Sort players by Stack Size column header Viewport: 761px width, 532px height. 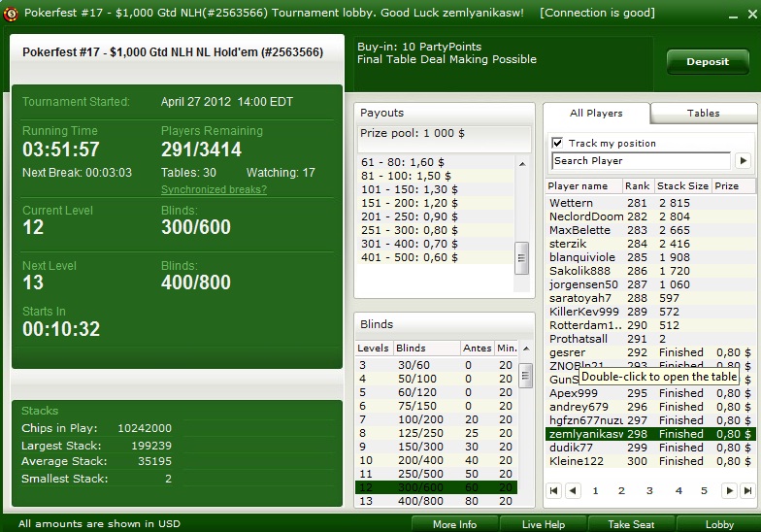tap(683, 186)
